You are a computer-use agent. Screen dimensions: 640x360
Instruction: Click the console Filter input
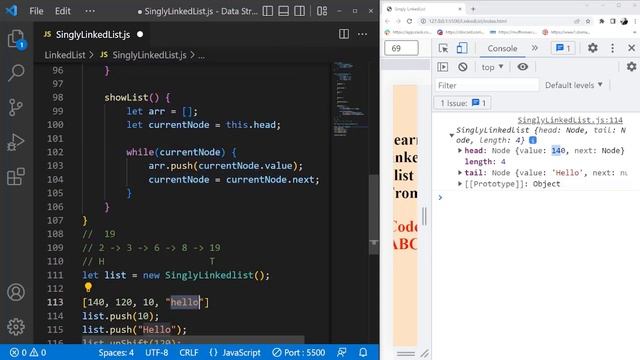[487, 85]
